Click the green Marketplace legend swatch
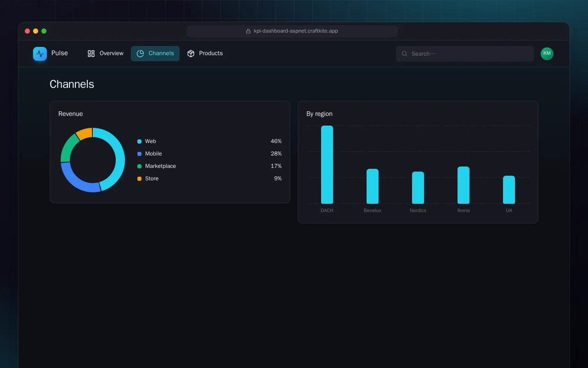This screenshot has height=368, width=588. (x=139, y=166)
